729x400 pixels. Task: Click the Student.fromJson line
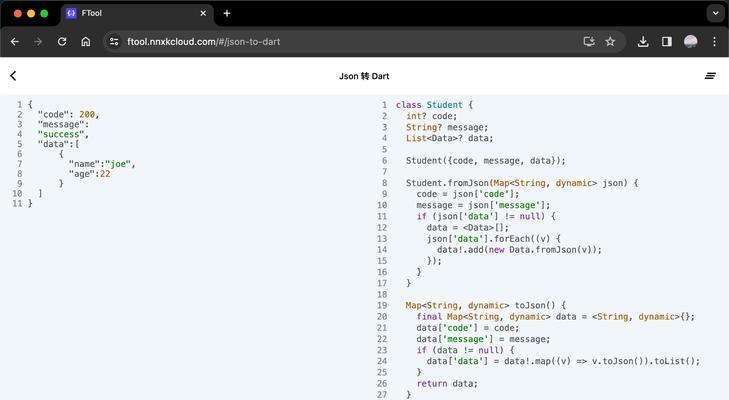pyautogui.click(x=522, y=183)
